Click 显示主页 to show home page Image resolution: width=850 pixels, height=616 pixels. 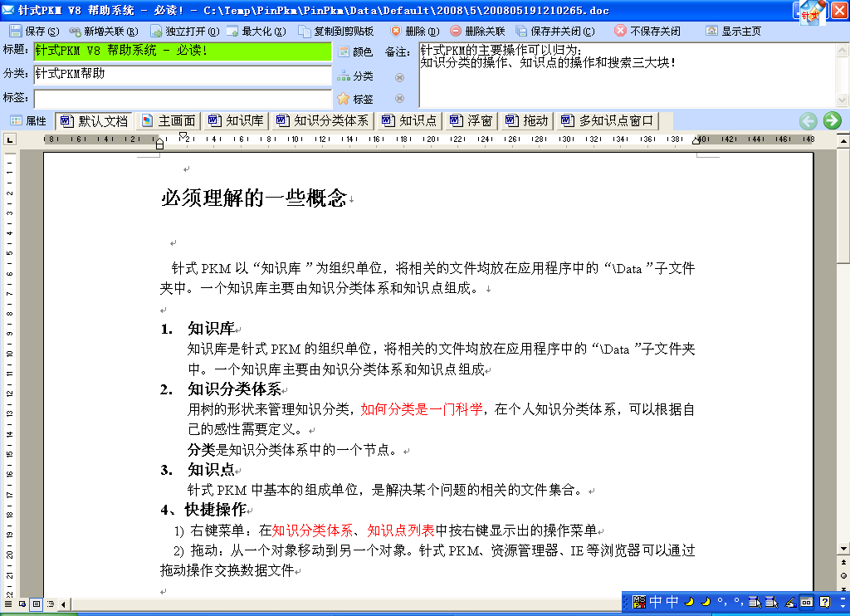click(733, 31)
